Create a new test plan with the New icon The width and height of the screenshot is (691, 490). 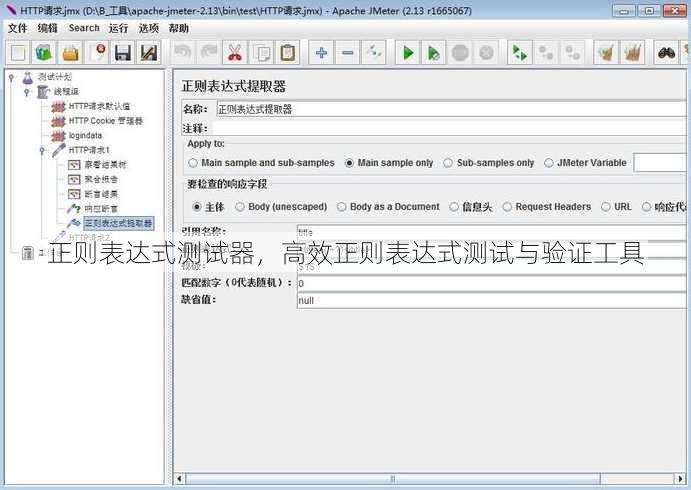click(18, 53)
